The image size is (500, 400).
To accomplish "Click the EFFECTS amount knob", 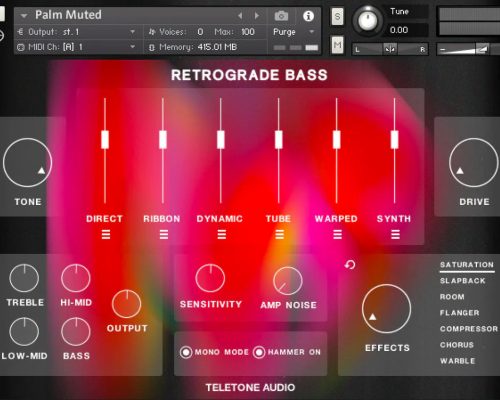I will click(386, 309).
